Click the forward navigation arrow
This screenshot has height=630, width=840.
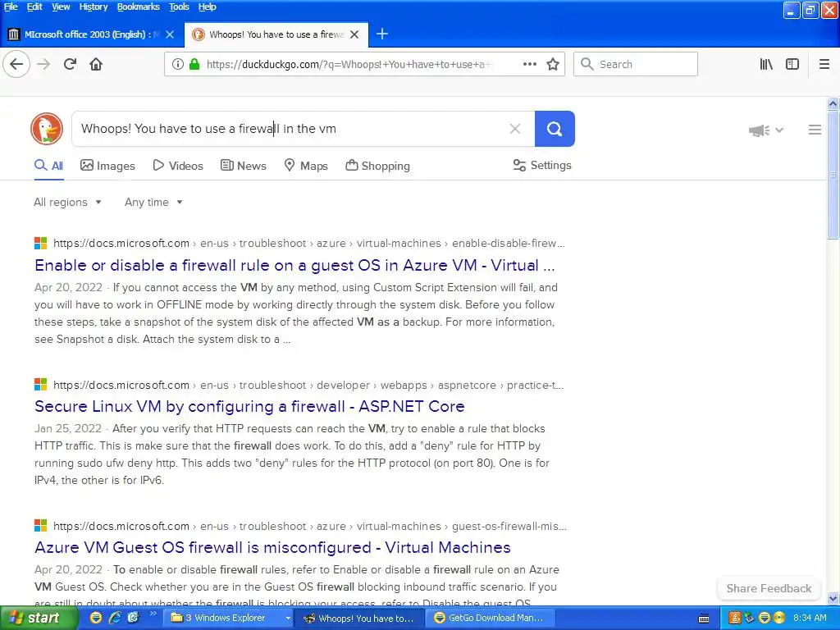pyautogui.click(x=43, y=64)
